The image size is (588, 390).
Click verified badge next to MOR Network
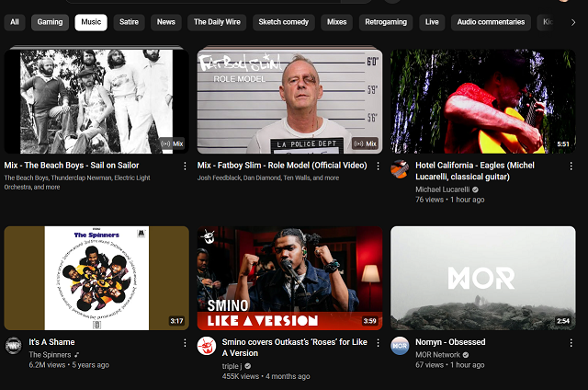466,355
